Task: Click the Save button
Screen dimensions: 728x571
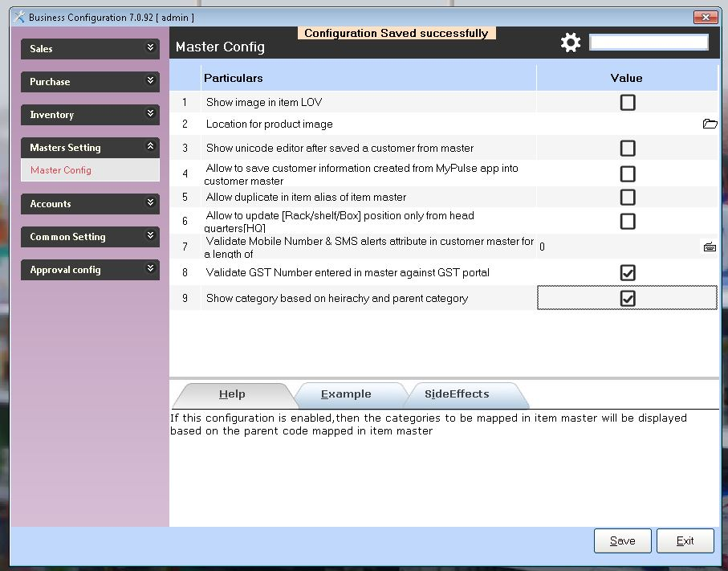Action: coord(622,540)
